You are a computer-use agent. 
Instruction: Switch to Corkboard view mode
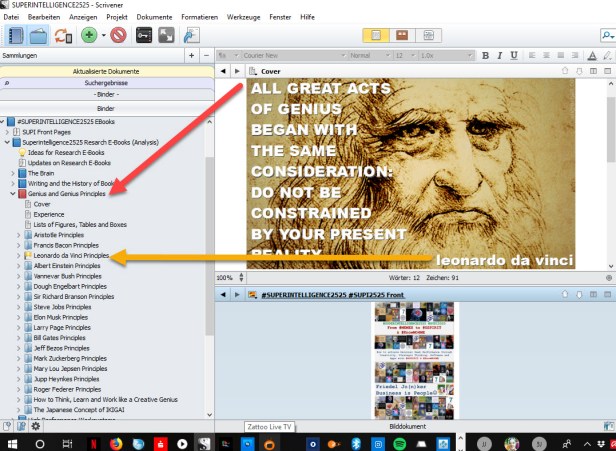click(403, 35)
